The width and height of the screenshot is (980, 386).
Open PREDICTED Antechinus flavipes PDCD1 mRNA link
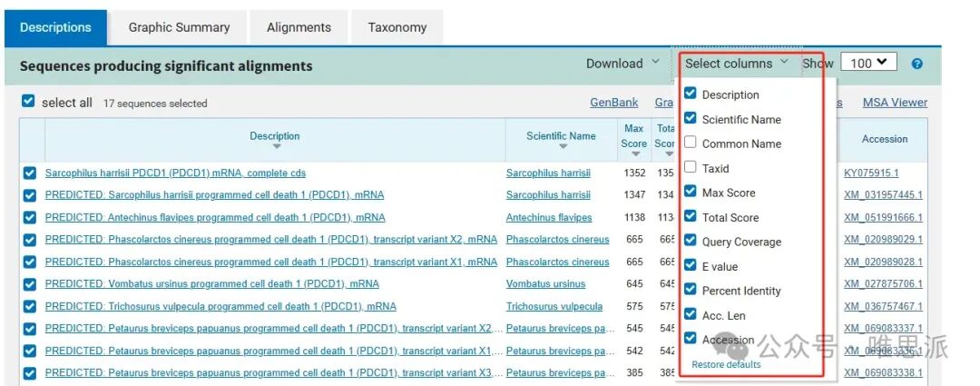(215, 218)
